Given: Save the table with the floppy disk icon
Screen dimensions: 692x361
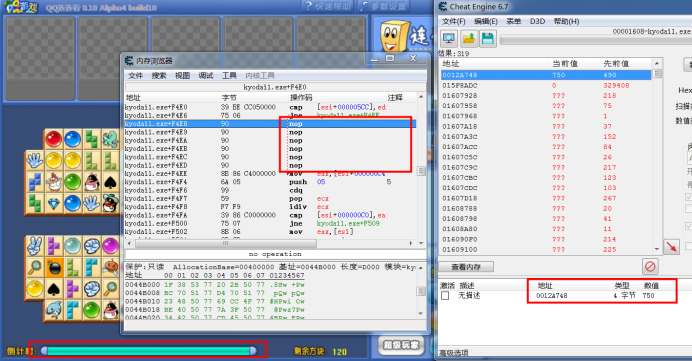Looking at the screenshot, I should pos(488,39).
